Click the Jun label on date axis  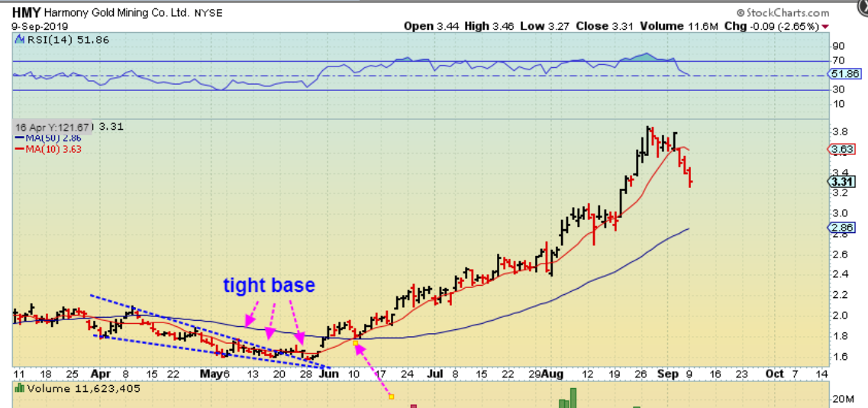coord(329,374)
